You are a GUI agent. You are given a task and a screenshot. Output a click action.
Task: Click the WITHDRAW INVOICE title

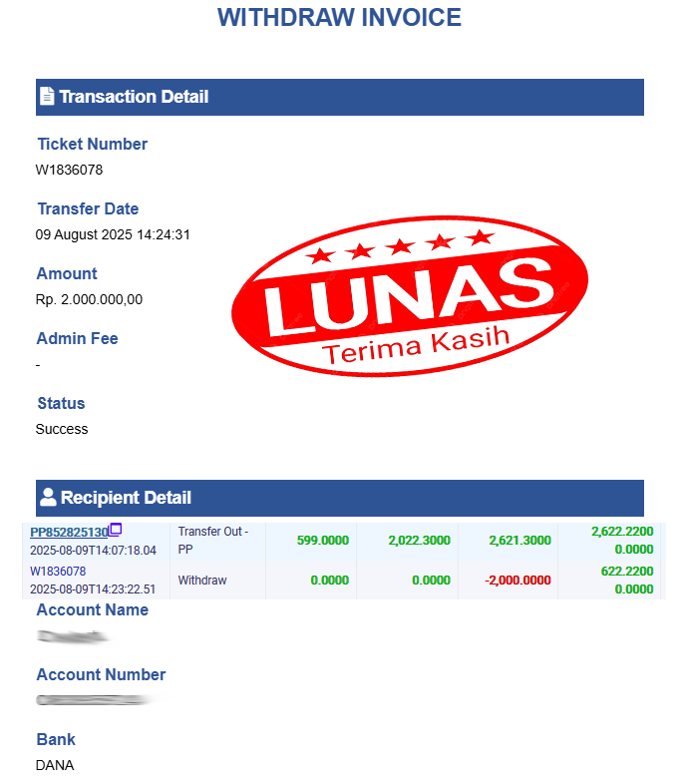(x=339, y=18)
